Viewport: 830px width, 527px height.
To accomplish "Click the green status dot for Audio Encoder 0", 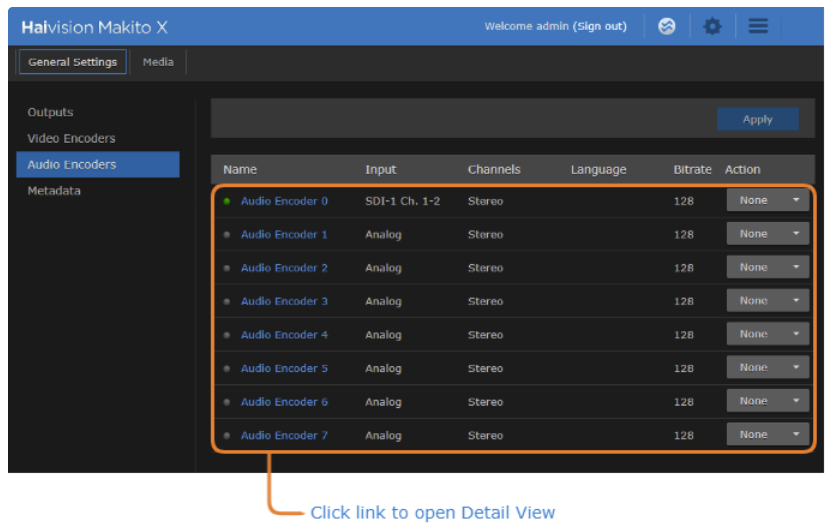I will 227,201.
